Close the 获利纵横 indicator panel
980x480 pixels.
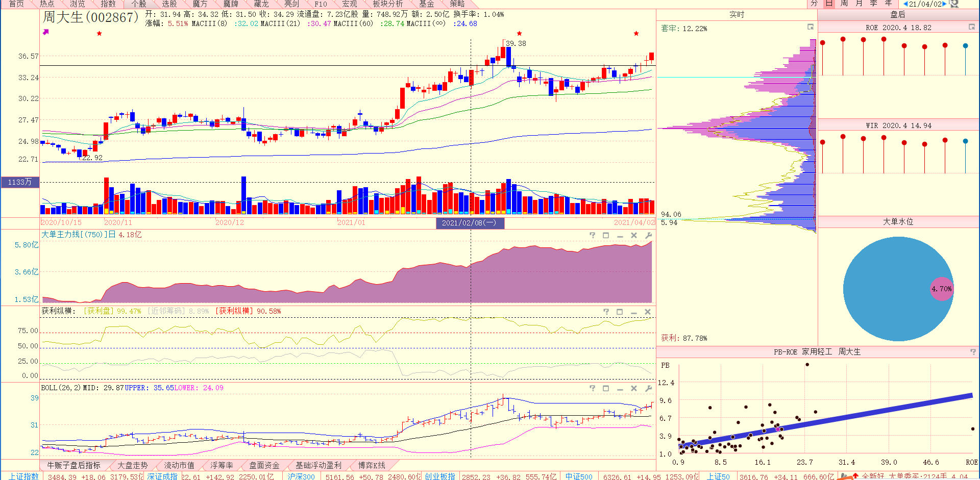pyautogui.click(x=648, y=312)
